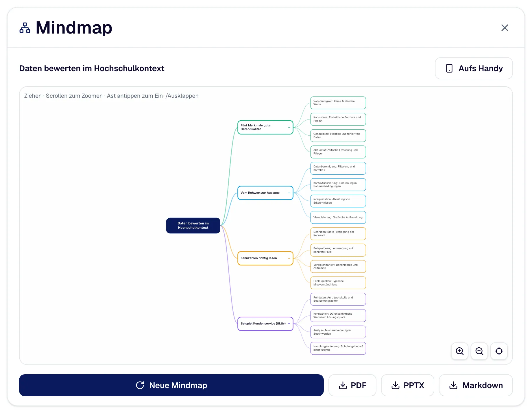Click the Kontextualisierung: Einordnung in Rahmenbedingungen node
The width and height of the screenshot is (532, 413).
pos(338,185)
